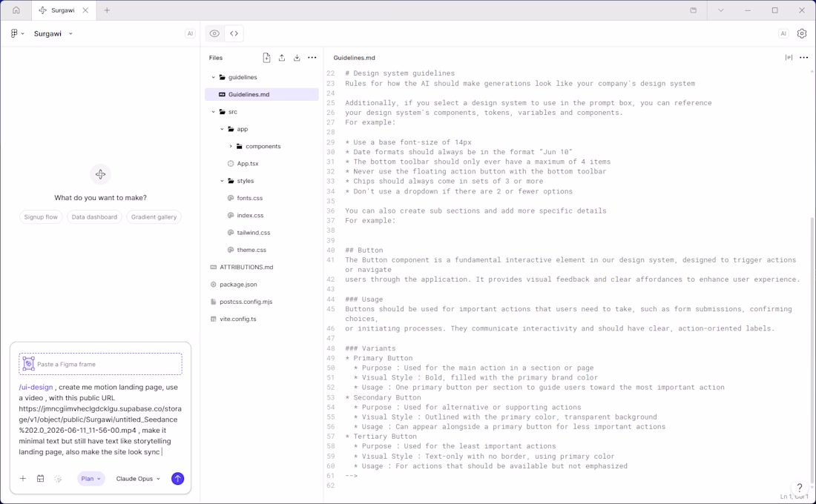Click the '* Secondary Button' line
The image size is (816, 504).
pyautogui.click(x=383, y=397)
